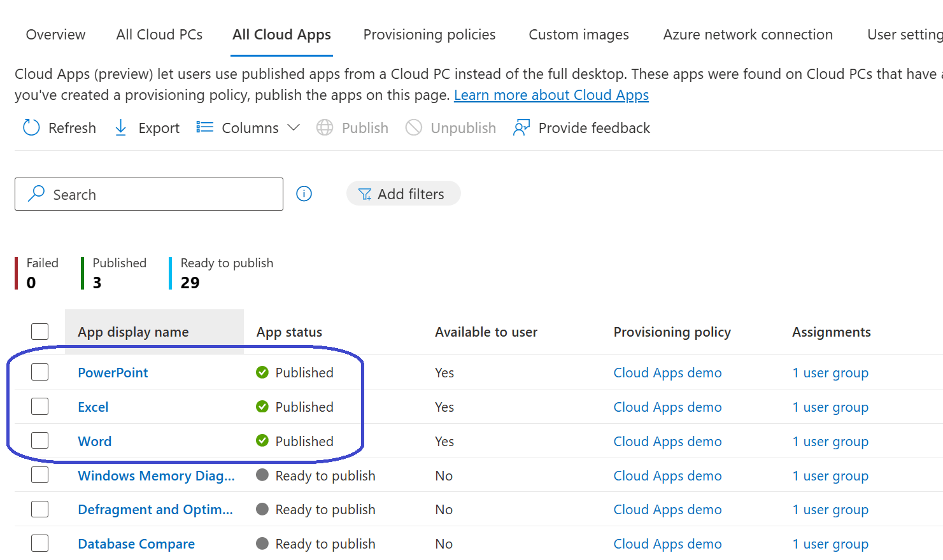Open Learn more about Cloud Apps link
Viewport: 943px width, 560px height.
pyautogui.click(x=551, y=95)
